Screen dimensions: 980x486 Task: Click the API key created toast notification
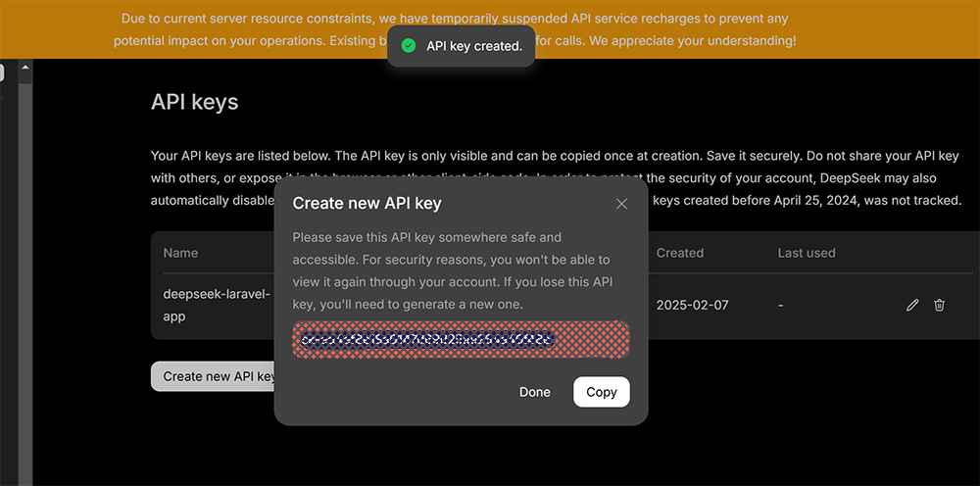[462, 46]
